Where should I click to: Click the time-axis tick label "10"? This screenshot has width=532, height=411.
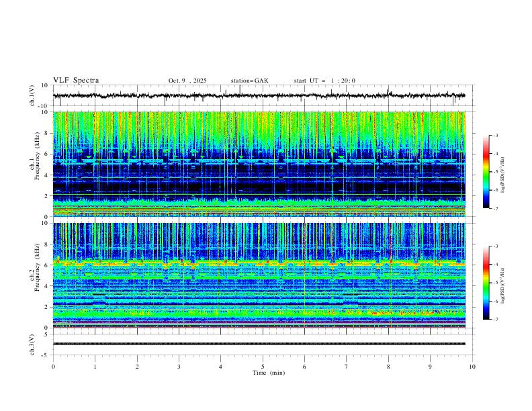472,367
